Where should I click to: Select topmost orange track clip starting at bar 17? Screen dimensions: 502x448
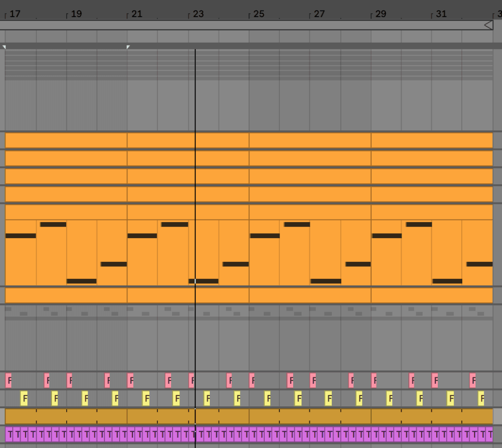[x=66, y=141]
